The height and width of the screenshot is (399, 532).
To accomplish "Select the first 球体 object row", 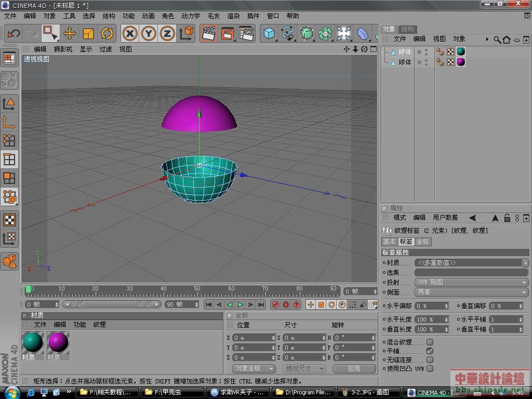I will pos(405,52).
